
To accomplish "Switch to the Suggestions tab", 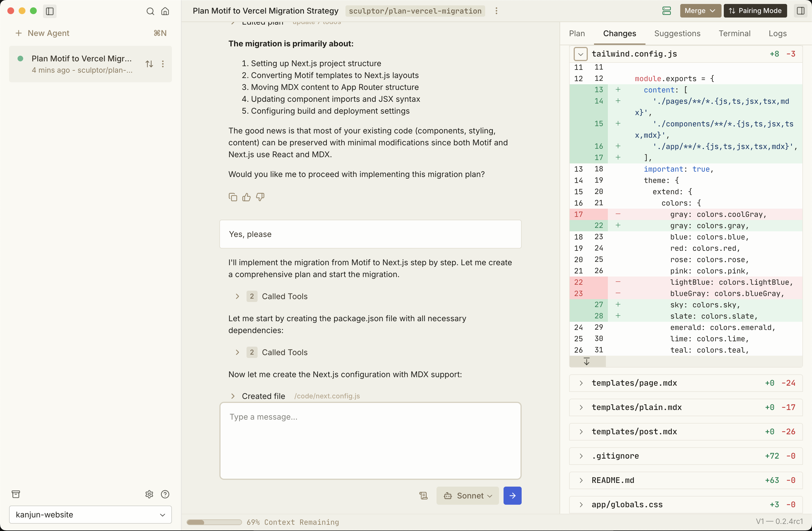I will pyautogui.click(x=677, y=33).
